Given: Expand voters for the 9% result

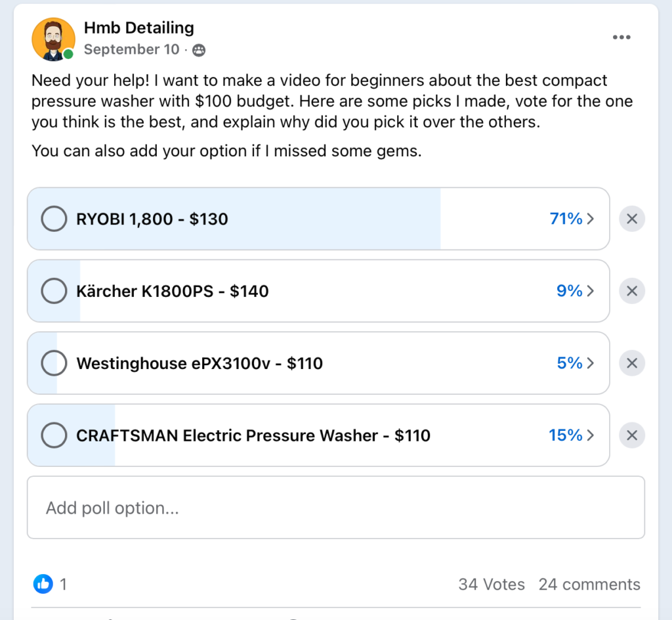Looking at the screenshot, I should (x=576, y=291).
